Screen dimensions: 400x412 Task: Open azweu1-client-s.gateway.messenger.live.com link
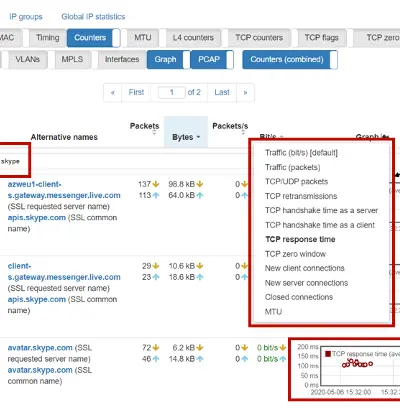[64, 190]
